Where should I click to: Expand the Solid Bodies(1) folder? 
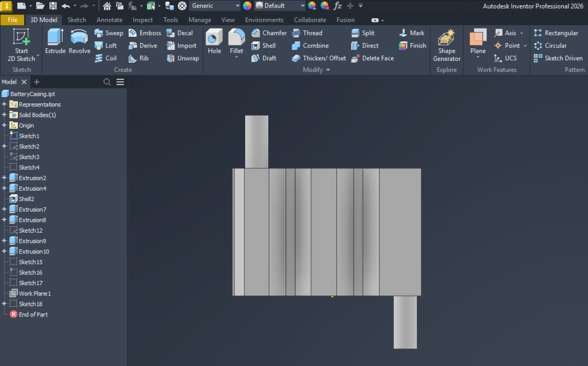click(x=5, y=115)
